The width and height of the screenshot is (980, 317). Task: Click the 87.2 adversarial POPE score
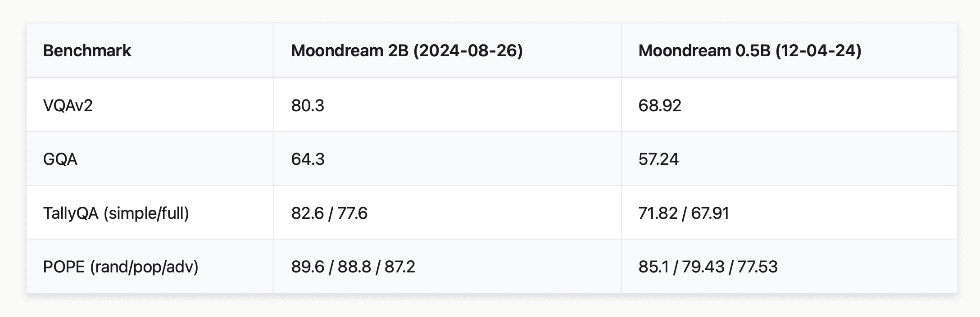point(399,267)
